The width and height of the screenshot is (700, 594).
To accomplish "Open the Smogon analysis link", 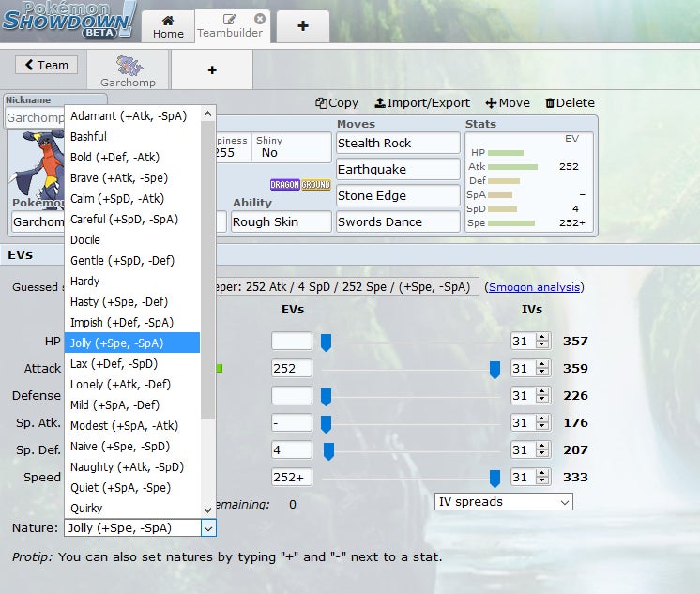I will [534, 287].
